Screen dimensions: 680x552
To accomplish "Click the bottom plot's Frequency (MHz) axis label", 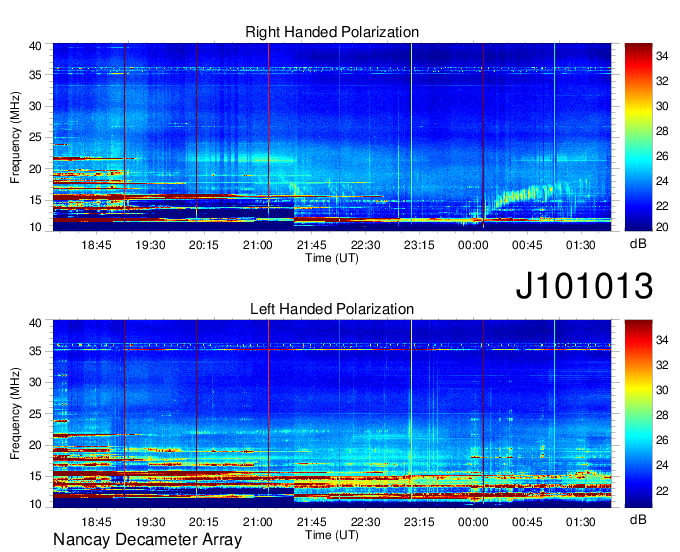I will (15, 414).
